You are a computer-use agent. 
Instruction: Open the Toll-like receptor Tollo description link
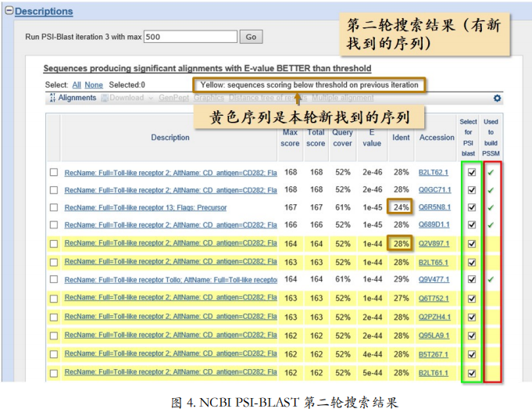click(170, 279)
